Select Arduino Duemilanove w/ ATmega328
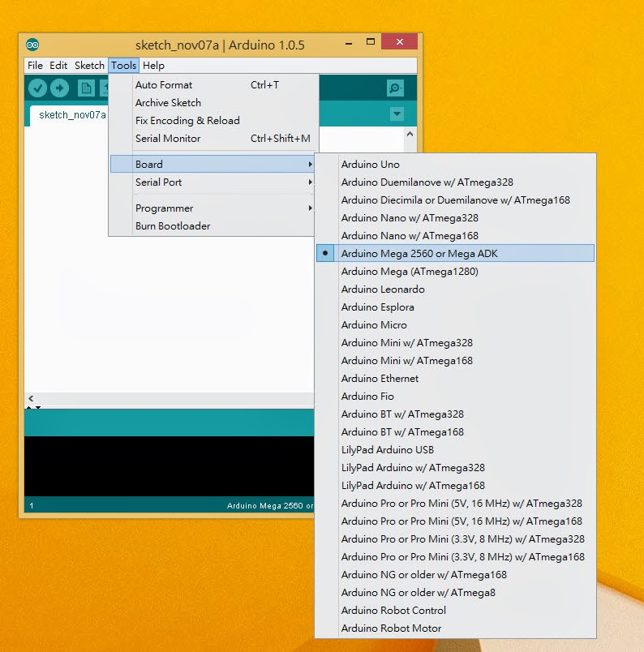Image resolution: width=644 pixels, height=652 pixels. (455, 182)
